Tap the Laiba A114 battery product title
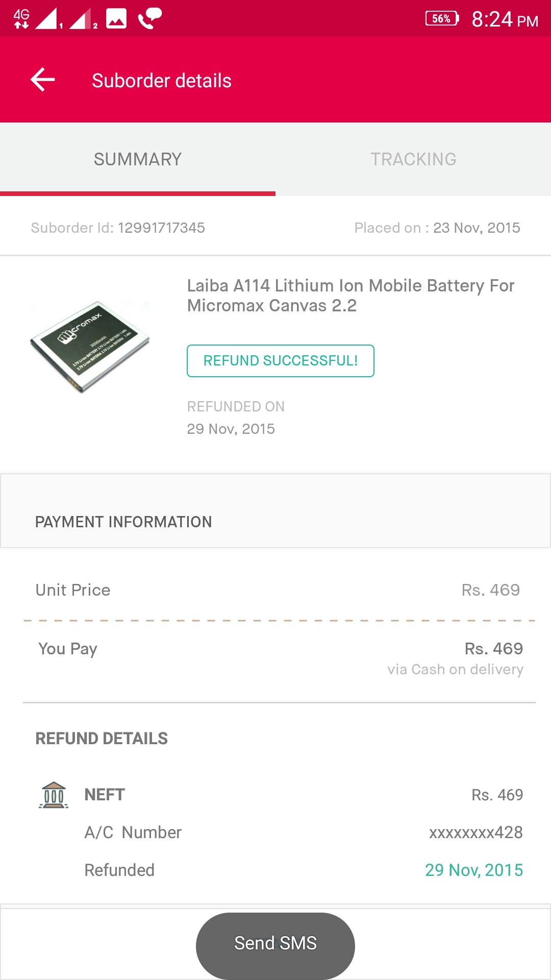This screenshot has height=980, width=551. [x=350, y=296]
